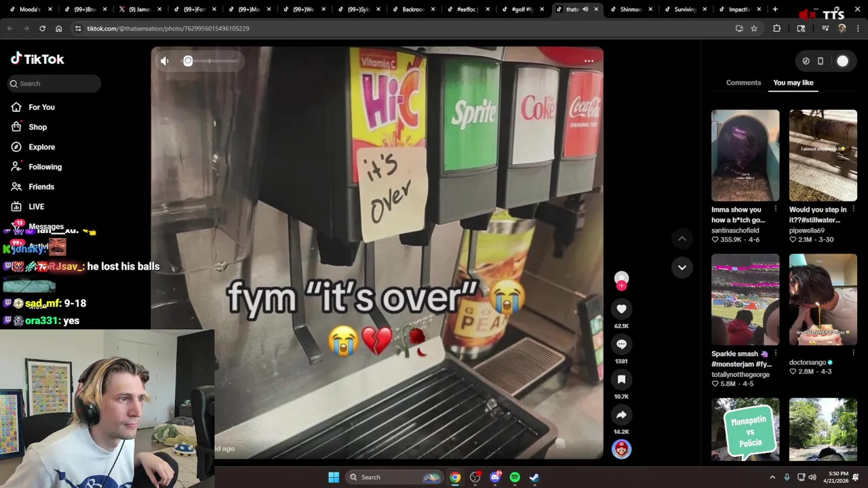Open a new browser tab with plus

775,9
